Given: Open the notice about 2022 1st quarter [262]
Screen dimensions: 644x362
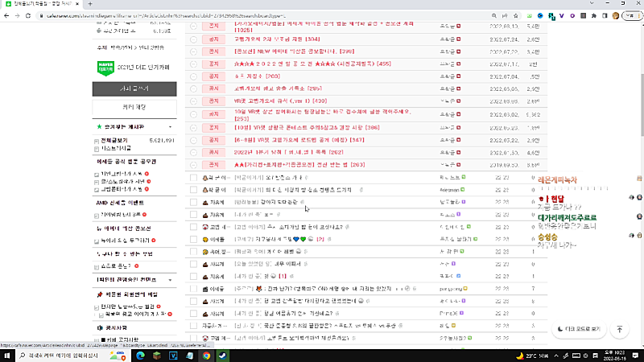Looking at the screenshot, I should tap(289, 152).
